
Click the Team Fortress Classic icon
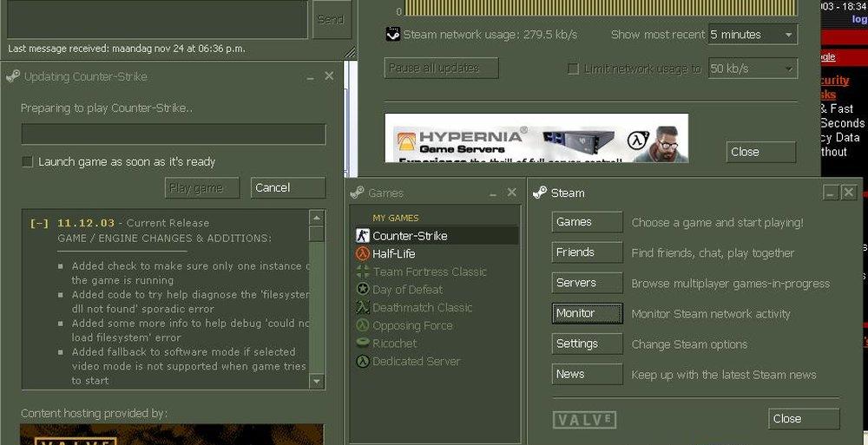(363, 272)
